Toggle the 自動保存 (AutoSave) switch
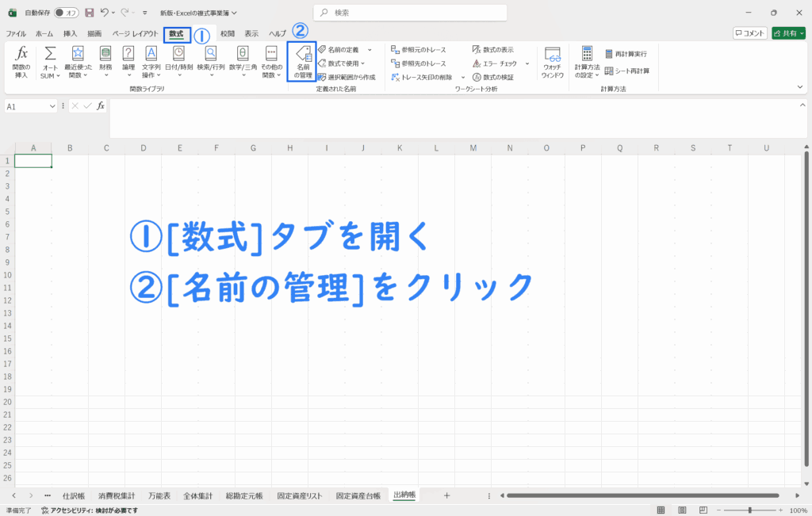 click(67, 13)
